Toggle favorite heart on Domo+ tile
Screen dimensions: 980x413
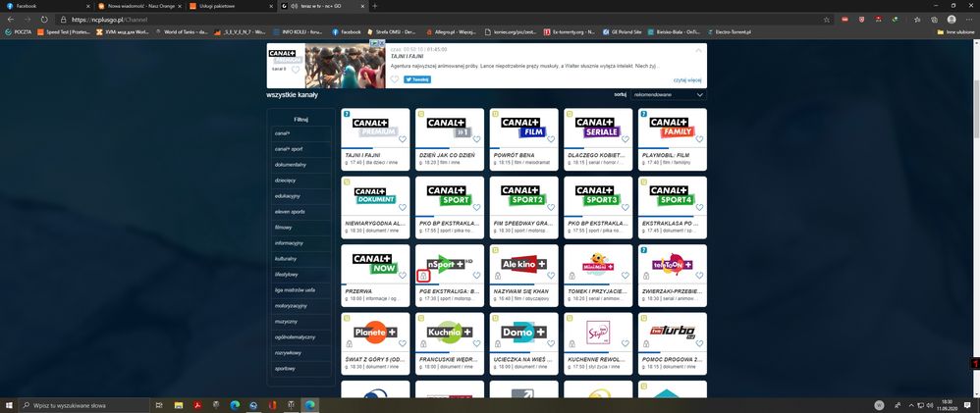click(551, 345)
